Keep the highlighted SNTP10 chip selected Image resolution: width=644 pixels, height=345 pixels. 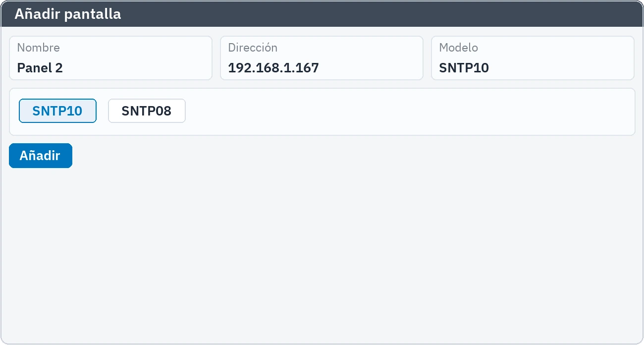point(57,111)
